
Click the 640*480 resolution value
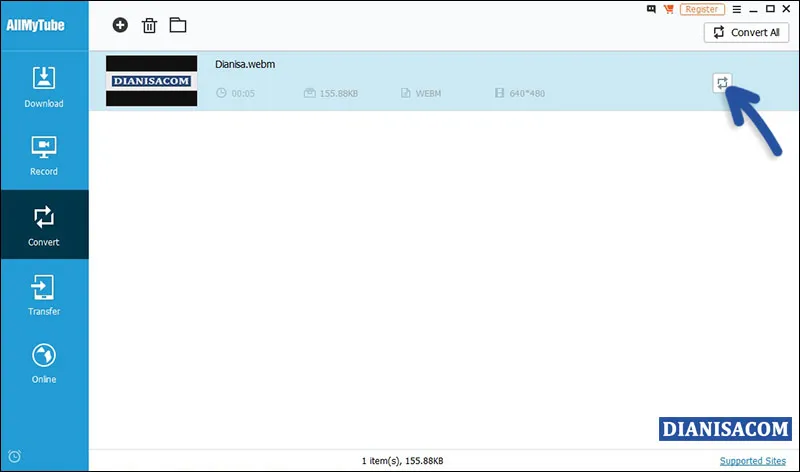[x=527, y=93]
